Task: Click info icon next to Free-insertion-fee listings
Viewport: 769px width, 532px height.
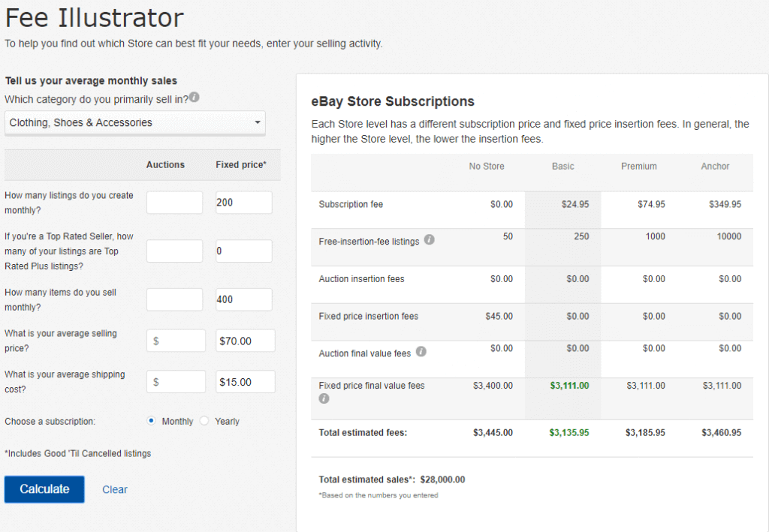Action: click(429, 239)
